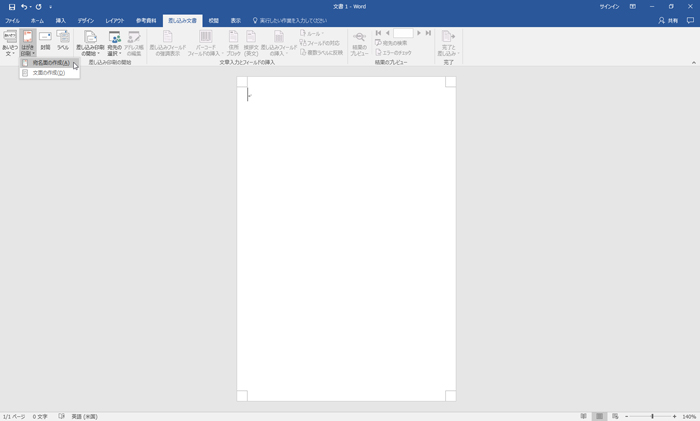Switch to print layout view in status bar
Screen dimensions: 700x421
(x=599, y=416)
